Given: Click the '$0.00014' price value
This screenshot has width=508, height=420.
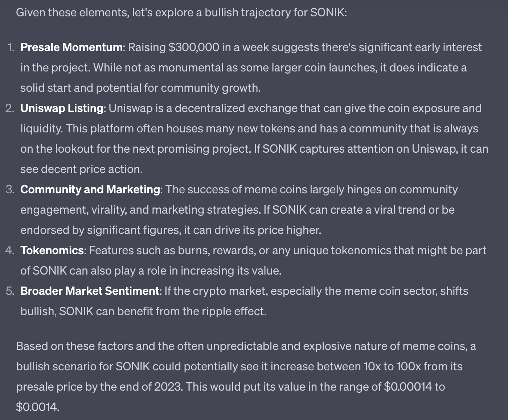Looking at the screenshot, I should 408,387.
